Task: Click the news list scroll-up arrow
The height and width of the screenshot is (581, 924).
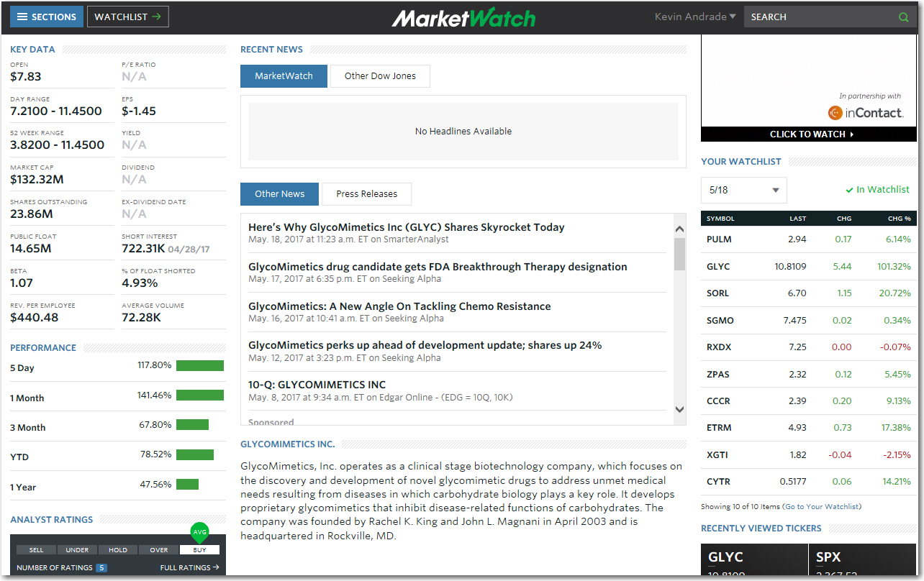Action: pos(679,229)
